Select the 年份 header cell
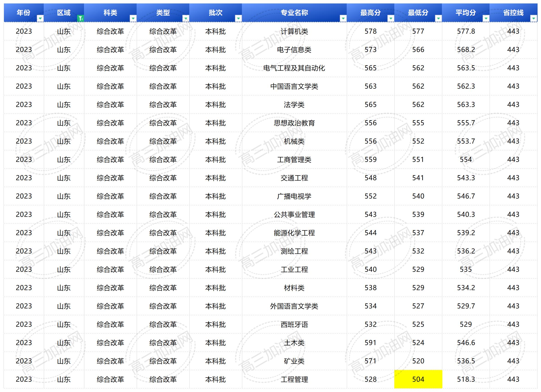The image size is (541, 392). [24, 13]
